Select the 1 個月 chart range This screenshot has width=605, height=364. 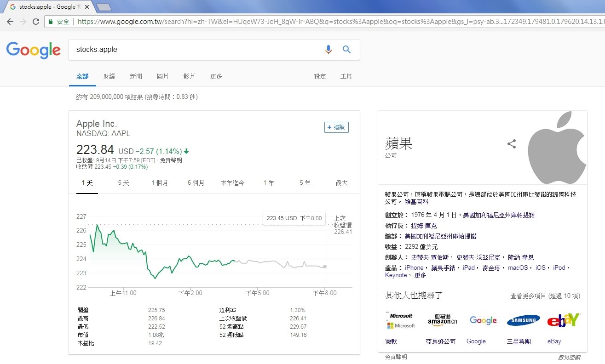tap(160, 183)
